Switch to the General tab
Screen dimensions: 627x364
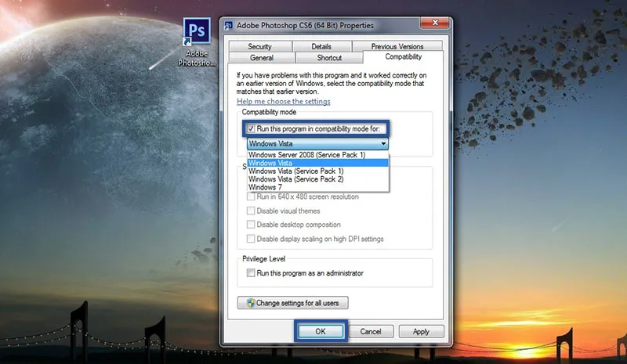pyautogui.click(x=261, y=58)
